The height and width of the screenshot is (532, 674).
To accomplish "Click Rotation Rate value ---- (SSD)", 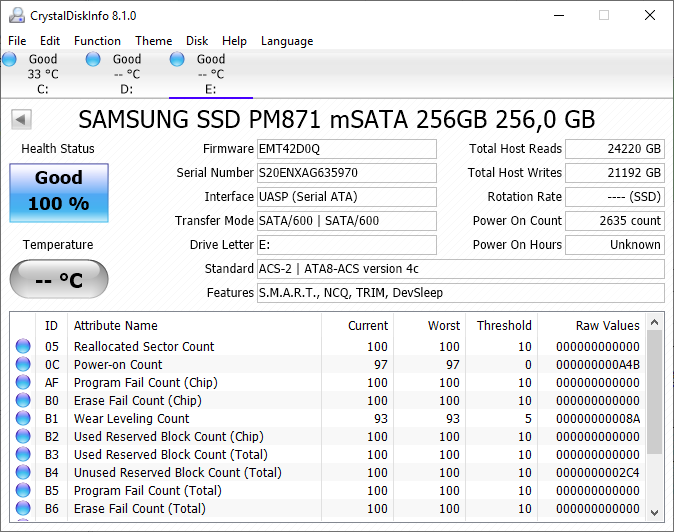I will pyautogui.click(x=615, y=197).
